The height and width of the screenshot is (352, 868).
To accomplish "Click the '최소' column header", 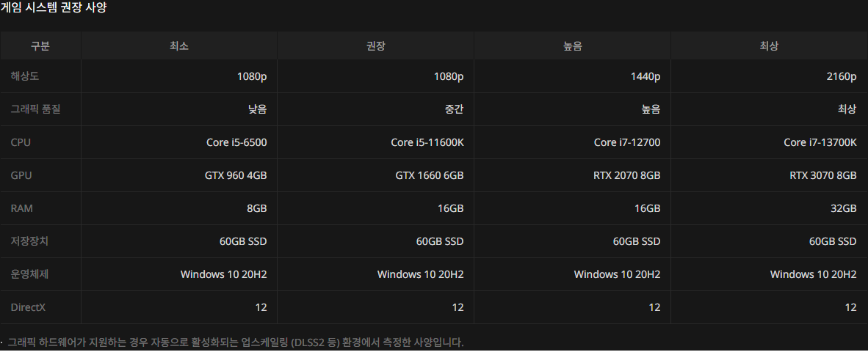I will (x=179, y=46).
